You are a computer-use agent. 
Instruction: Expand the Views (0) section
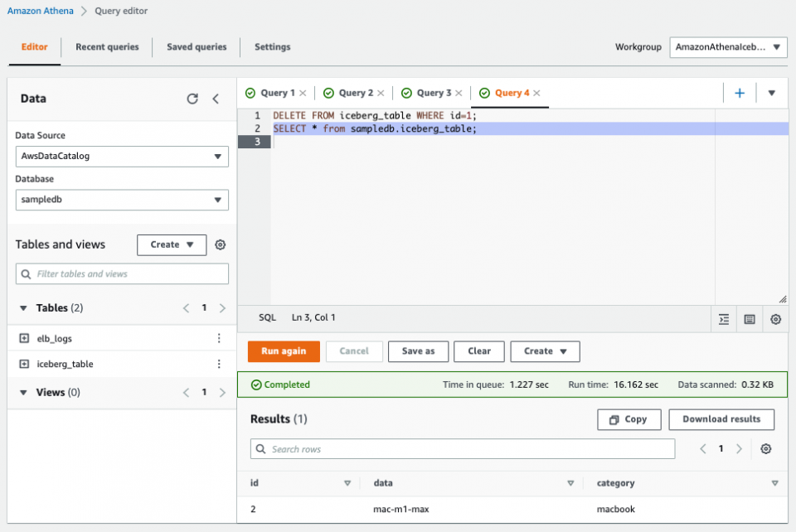(x=23, y=392)
